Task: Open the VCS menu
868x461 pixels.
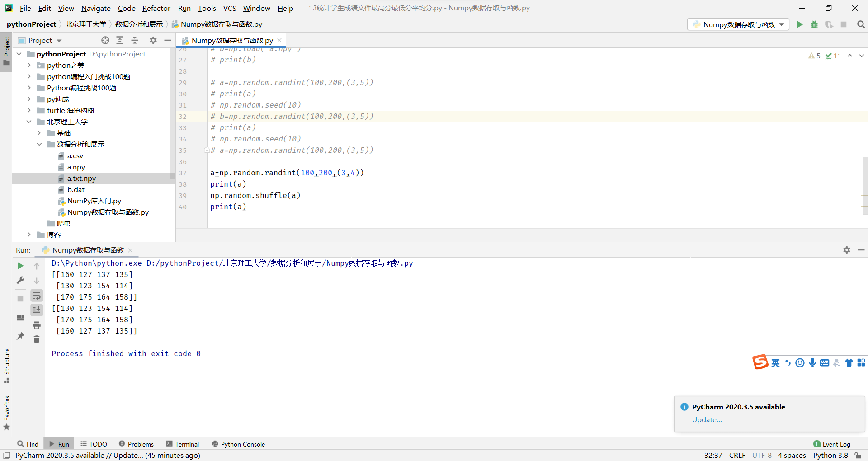Action: (230, 8)
